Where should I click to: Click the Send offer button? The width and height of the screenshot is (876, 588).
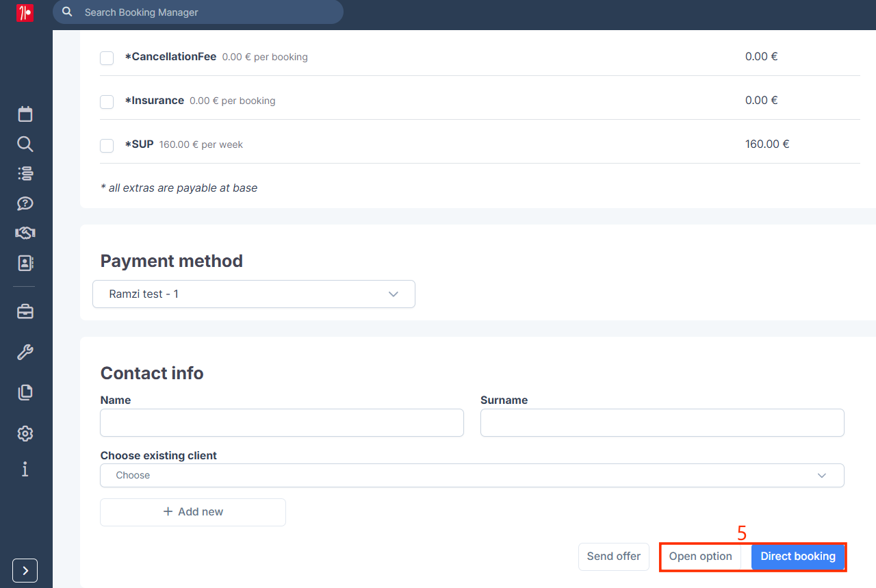click(614, 557)
